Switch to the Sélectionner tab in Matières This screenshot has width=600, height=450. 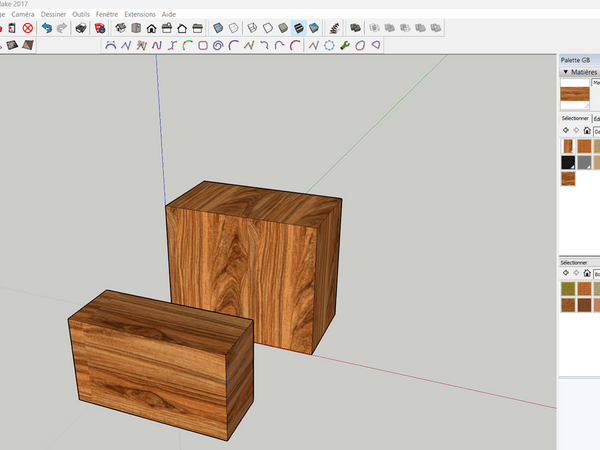point(574,118)
